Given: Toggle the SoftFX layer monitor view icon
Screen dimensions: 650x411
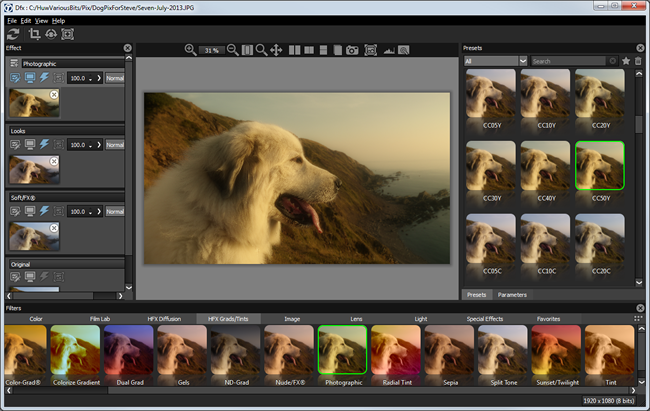Looking at the screenshot, I should point(30,212).
